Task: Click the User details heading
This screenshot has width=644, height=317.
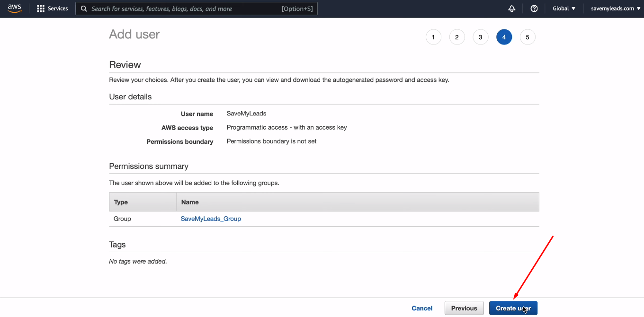Action: coord(130,97)
